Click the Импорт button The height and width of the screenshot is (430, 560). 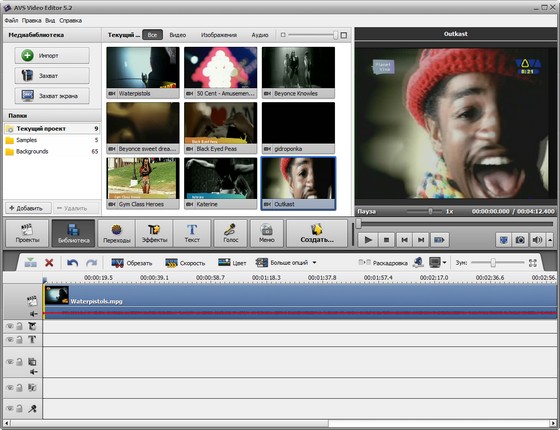point(52,55)
